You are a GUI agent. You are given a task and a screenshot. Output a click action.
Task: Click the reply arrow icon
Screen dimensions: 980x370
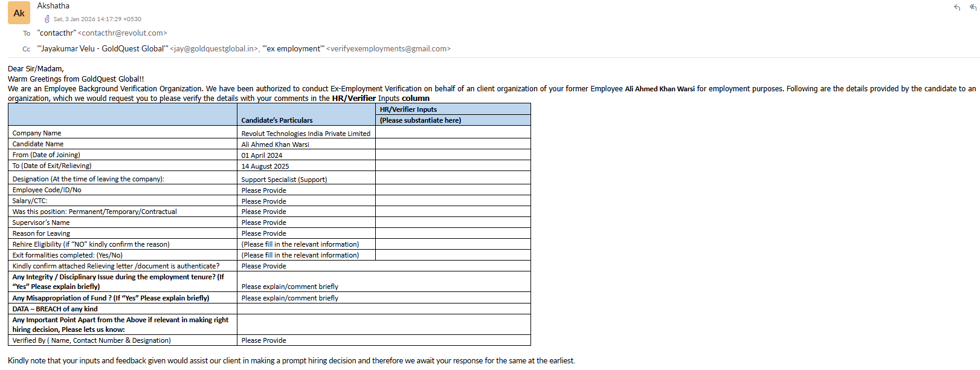point(957,7)
